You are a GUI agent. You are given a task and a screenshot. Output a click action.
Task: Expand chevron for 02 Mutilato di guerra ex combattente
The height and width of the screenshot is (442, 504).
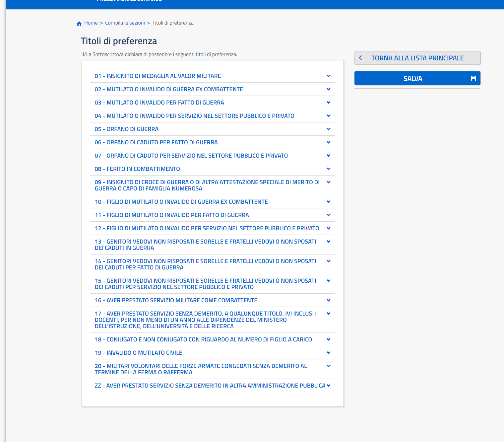[x=329, y=89]
